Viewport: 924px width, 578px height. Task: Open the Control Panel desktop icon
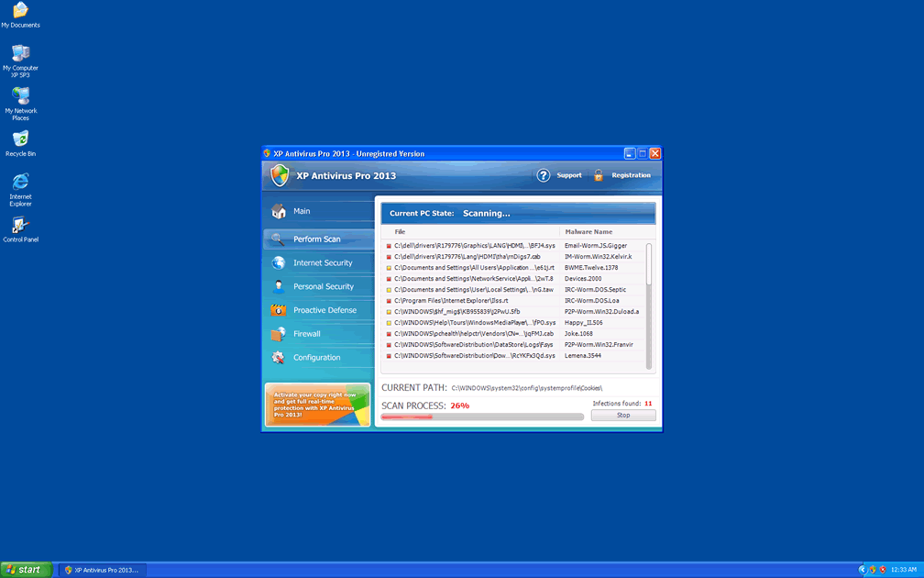[20, 226]
